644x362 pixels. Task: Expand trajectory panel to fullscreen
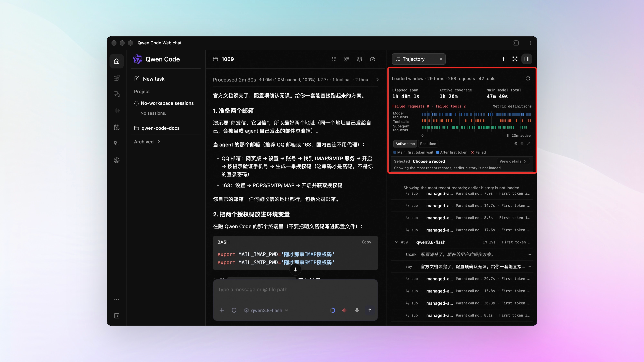click(515, 59)
